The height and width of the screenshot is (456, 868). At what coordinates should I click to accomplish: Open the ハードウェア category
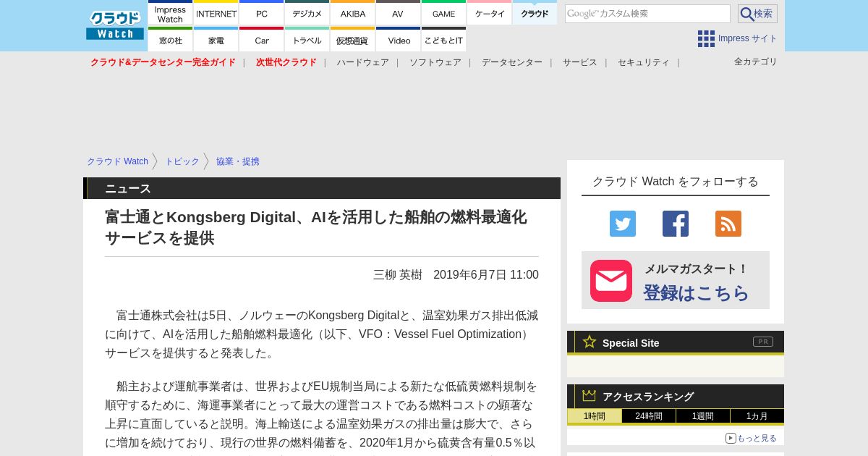[x=362, y=62]
